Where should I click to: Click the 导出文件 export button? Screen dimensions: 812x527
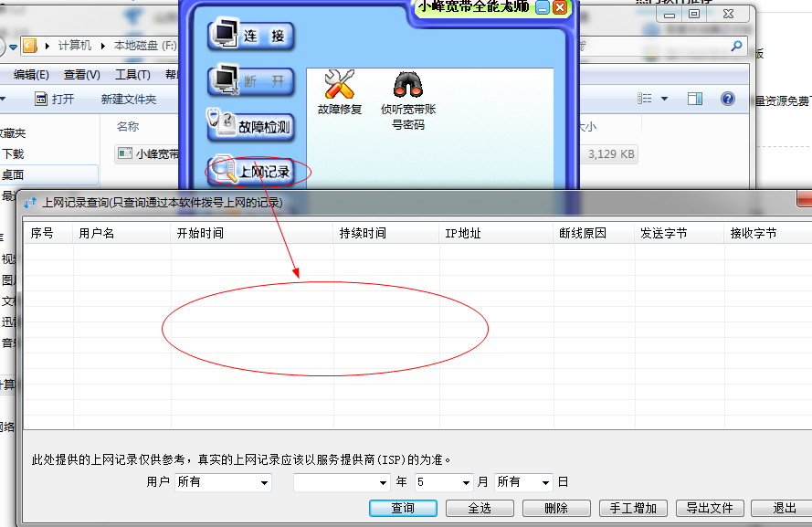coord(710,508)
